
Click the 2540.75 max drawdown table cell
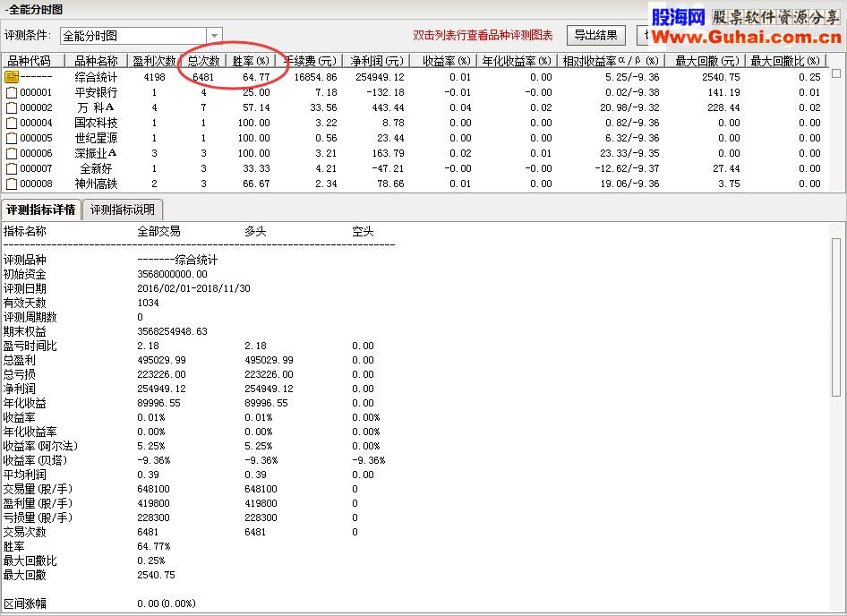[x=721, y=77]
